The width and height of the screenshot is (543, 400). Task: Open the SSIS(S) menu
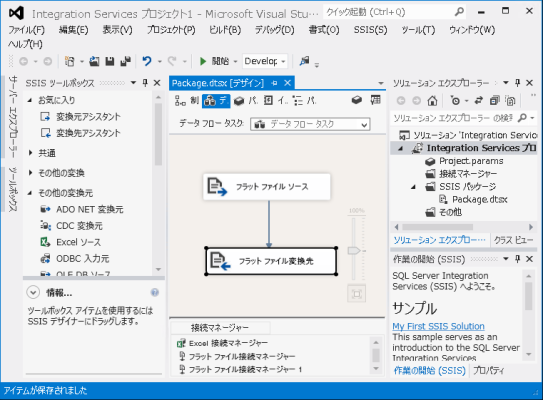point(370,30)
